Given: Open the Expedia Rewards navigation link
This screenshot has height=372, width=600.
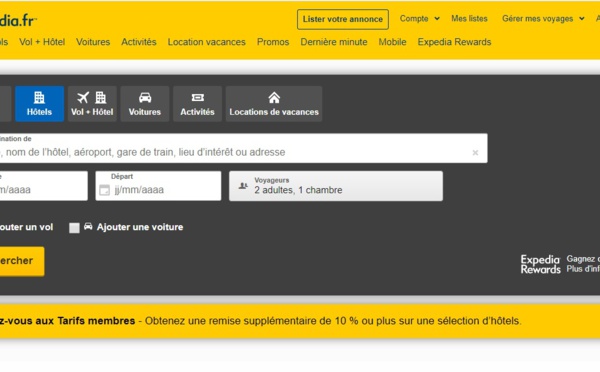Looking at the screenshot, I should click(x=454, y=42).
